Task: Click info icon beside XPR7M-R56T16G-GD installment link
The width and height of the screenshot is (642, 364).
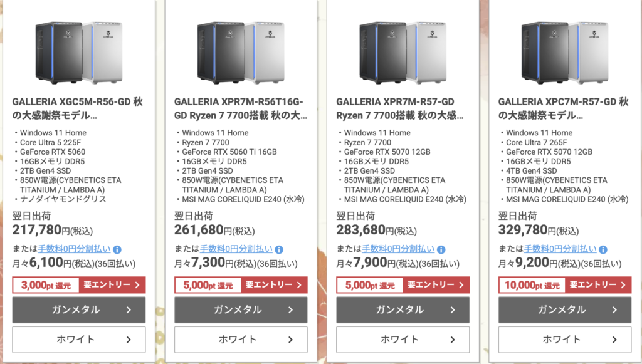Action: tap(279, 249)
